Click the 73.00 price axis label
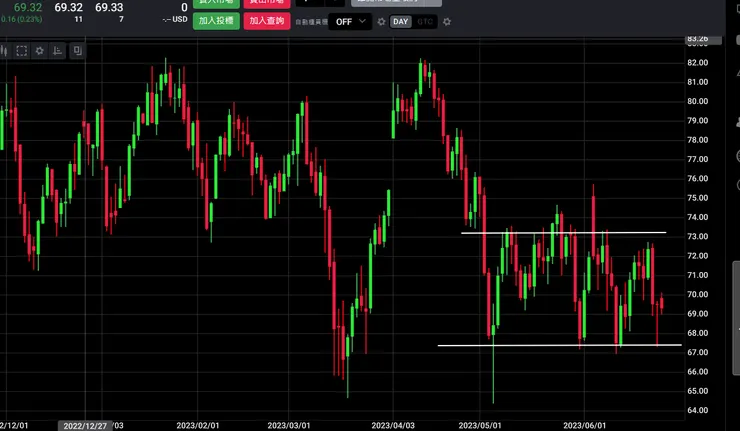740x431 pixels. coord(698,237)
